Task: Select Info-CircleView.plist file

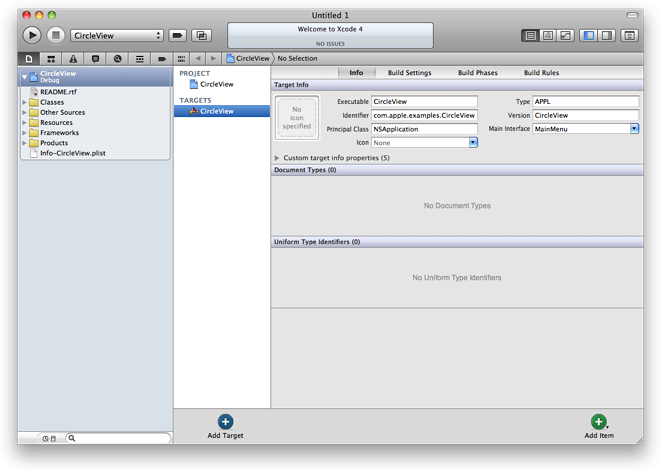Action: 73,153
